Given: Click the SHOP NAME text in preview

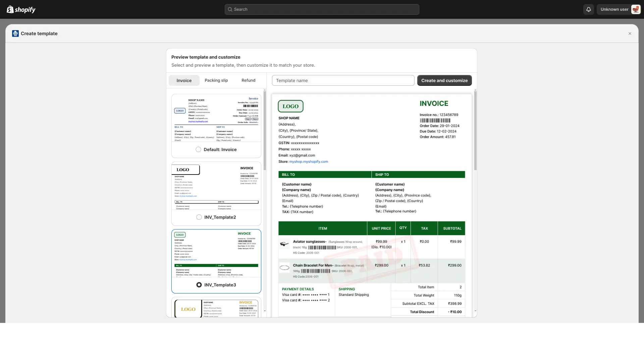Looking at the screenshot, I should coord(289,118).
